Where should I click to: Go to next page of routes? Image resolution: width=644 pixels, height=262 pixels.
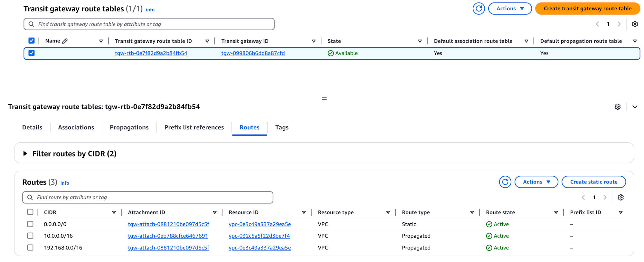[x=605, y=197]
